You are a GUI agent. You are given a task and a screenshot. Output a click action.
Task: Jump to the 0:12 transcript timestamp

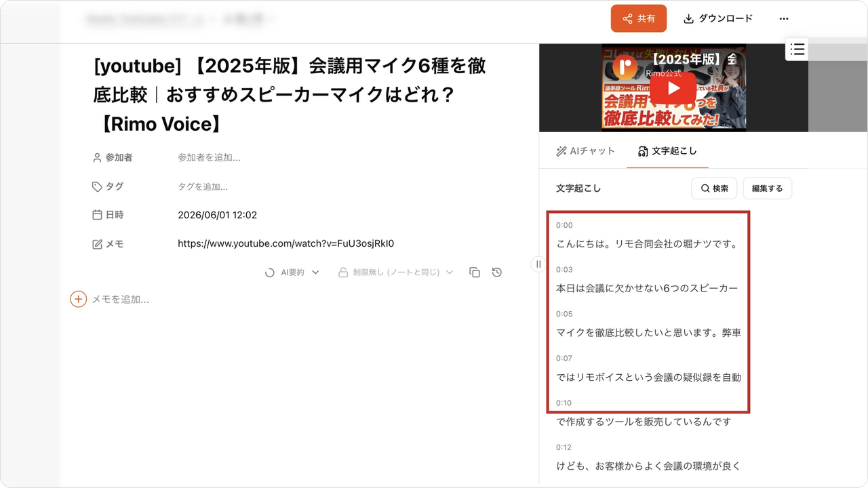tap(564, 447)
